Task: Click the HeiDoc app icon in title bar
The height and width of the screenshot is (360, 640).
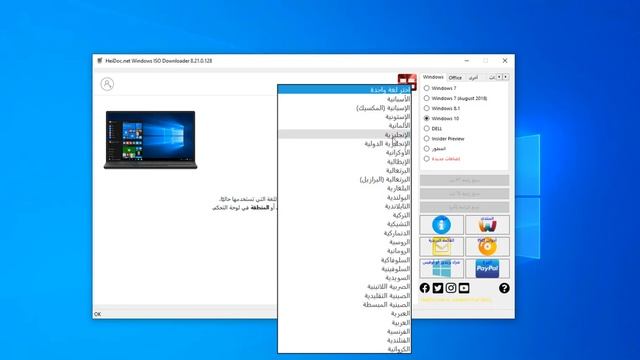Action: (100, 61)
